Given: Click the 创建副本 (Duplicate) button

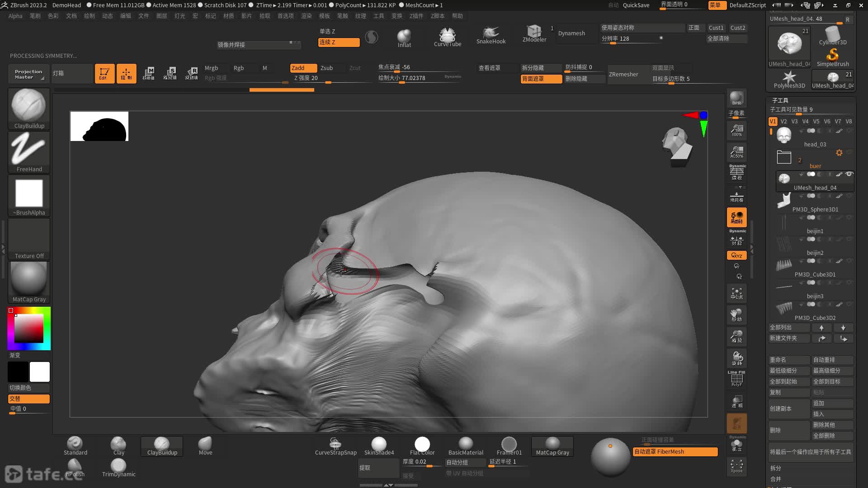Looking at the screenshot, I should pos(789,408).
